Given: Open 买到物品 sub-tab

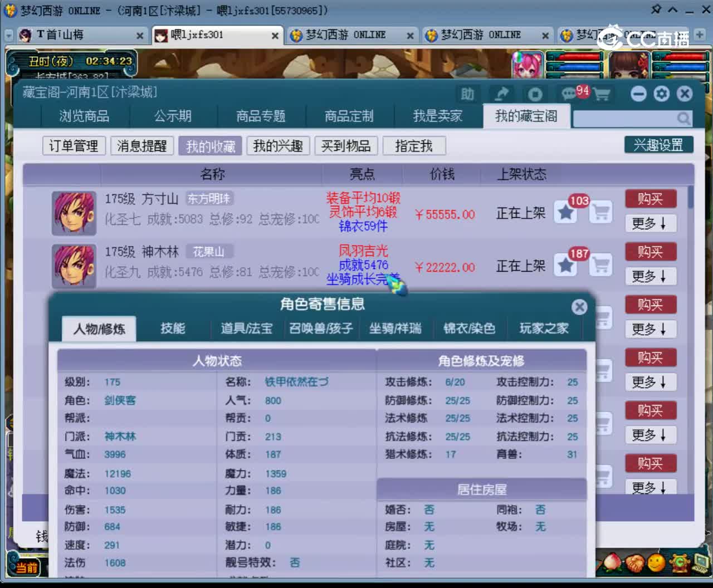Looking at the screenshot, I should pos(346,146).
